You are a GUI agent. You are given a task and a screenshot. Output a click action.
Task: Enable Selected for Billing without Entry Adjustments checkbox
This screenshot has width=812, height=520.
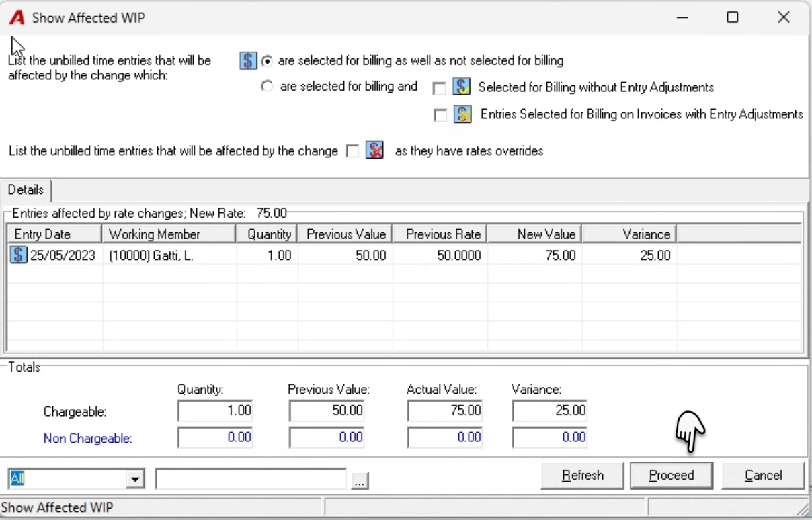pyautogui.click(x=440, y=88)
